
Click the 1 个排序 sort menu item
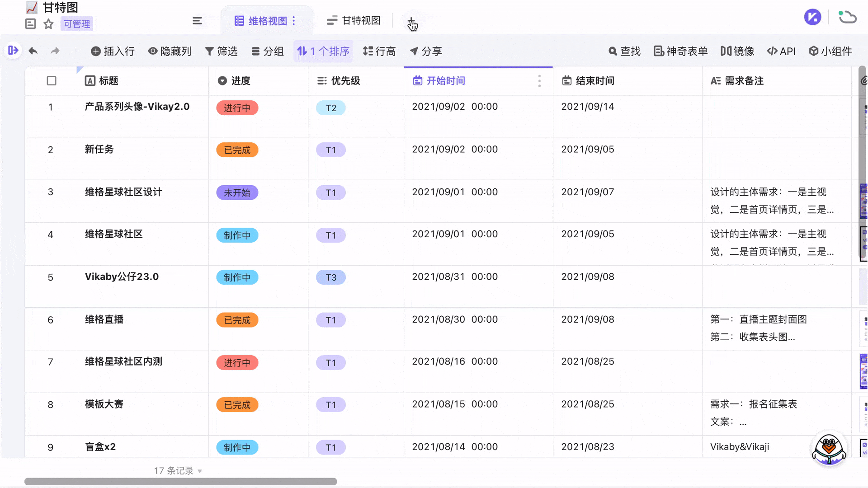[324, 51]
